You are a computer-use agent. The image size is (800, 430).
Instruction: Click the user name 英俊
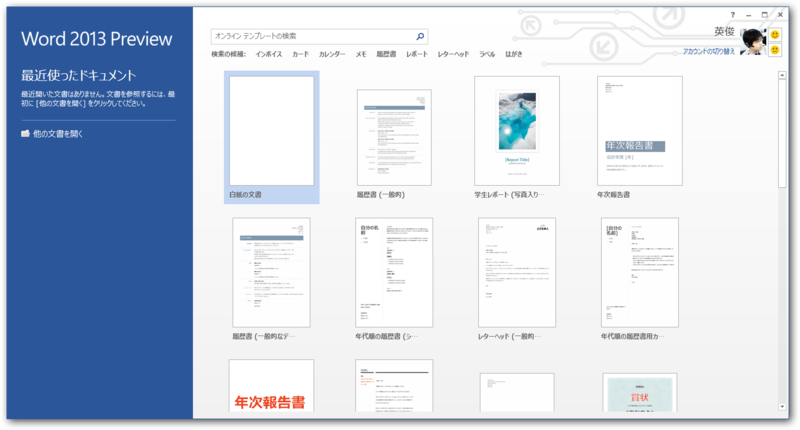pos(724,32)
